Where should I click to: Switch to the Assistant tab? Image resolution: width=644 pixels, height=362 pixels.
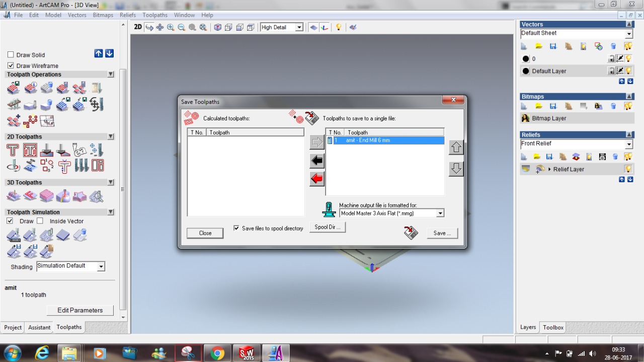pos(39,327)
